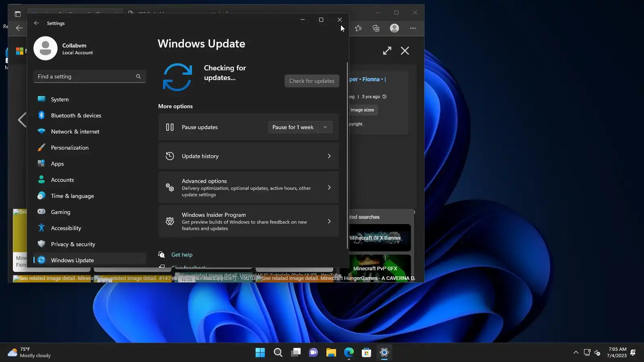The image size is (644, 362).
Task: Click the Privacy & security shield icon
Action: (41, 244)
